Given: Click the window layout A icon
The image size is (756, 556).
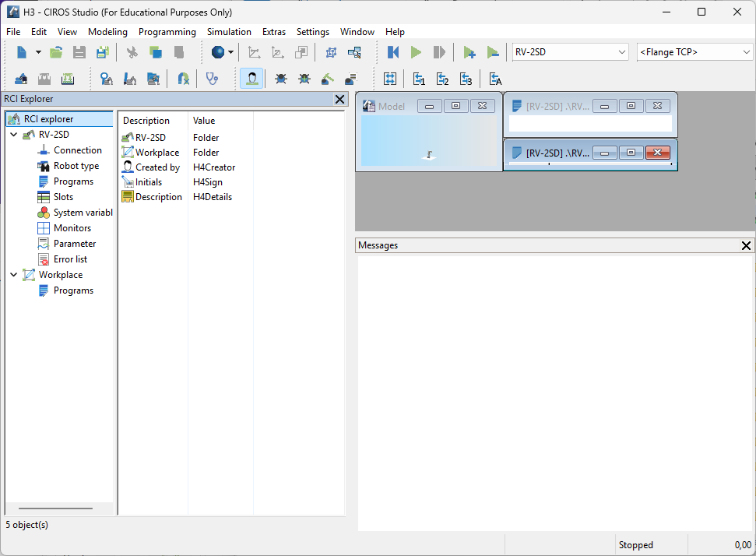Looking at the screenshot, I should coord(495,79).
